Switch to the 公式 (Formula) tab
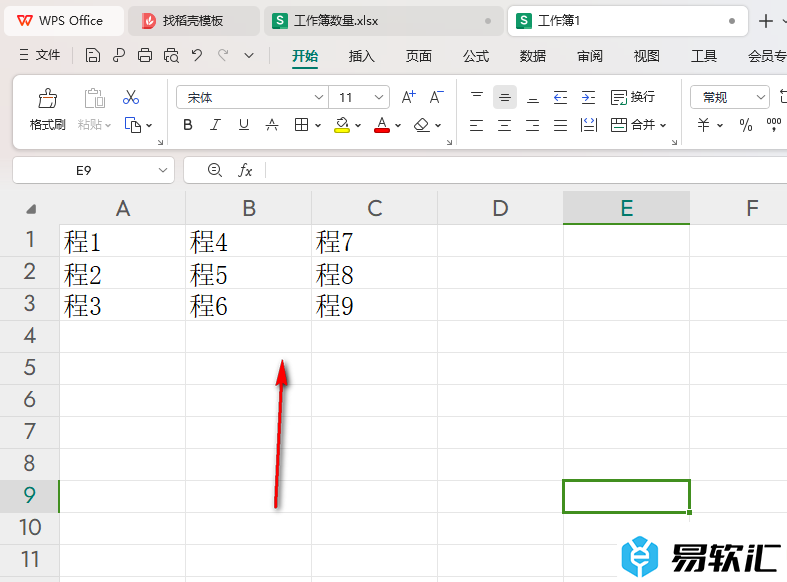The width and height of the screenshot is (787, 582). click(476, 56)
